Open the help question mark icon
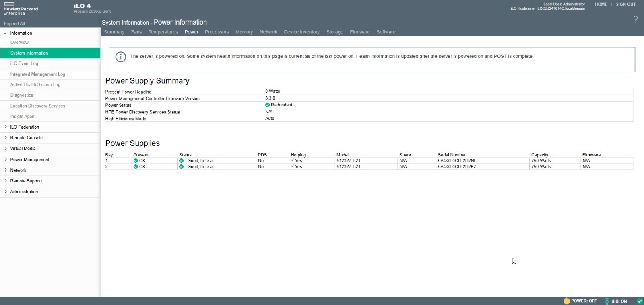This screenshot has height=305, width=644. (x=636, y=19)
